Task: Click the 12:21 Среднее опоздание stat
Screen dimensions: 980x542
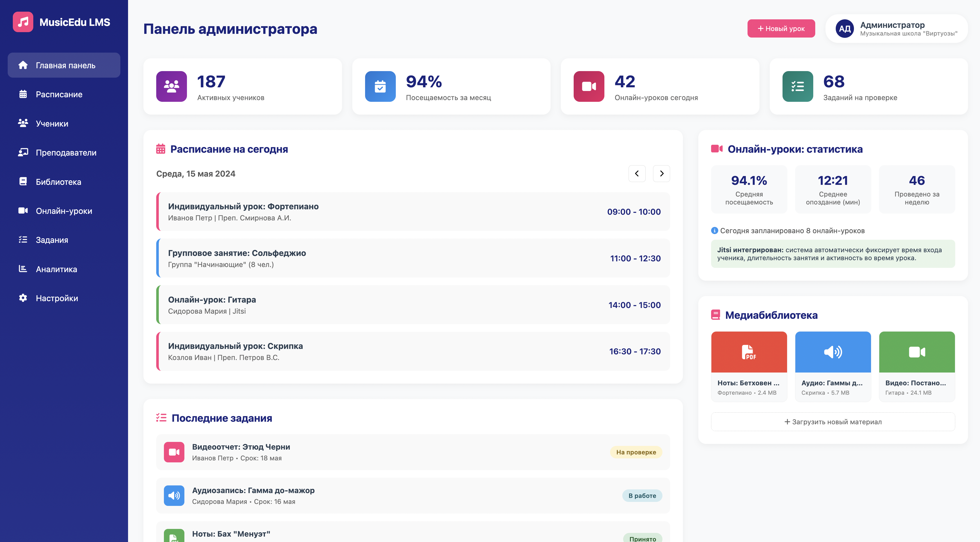Action: coord(833,189)
